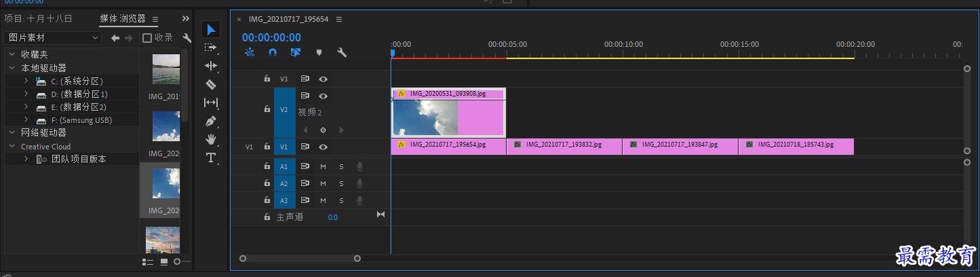The image size is (980, 277).
Task: Toggle timeline Snap magnet icon
Action: [273, 52]
